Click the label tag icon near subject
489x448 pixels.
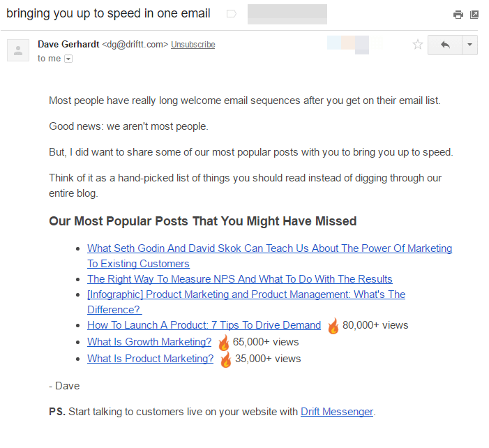point(231,14)
